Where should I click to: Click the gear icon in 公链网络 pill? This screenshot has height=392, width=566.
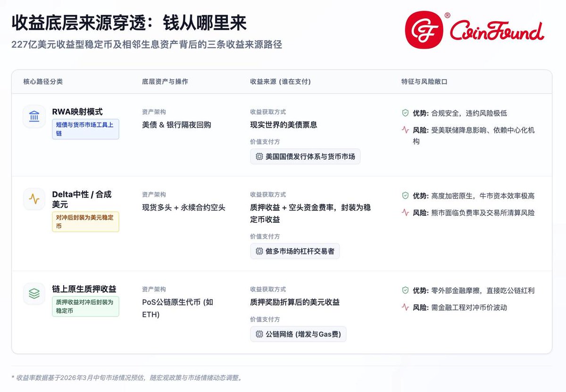pyautogui.click(x=259, y=334)
